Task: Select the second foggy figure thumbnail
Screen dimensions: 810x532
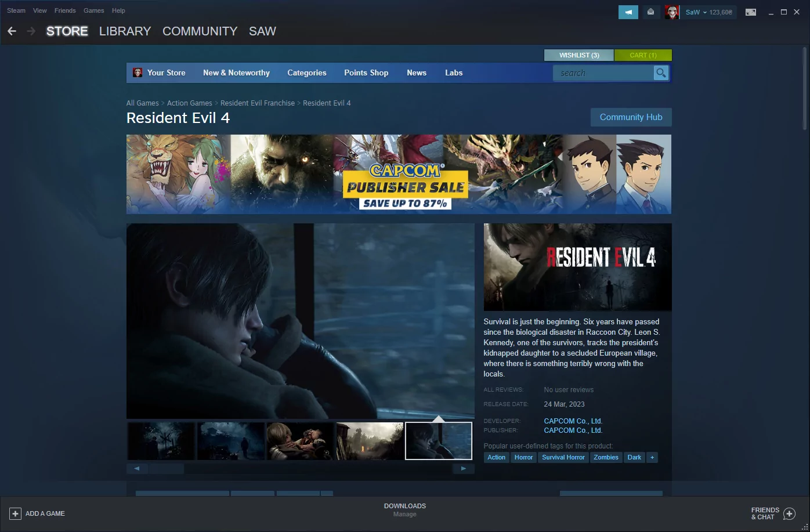Action: tap(231, 441)
